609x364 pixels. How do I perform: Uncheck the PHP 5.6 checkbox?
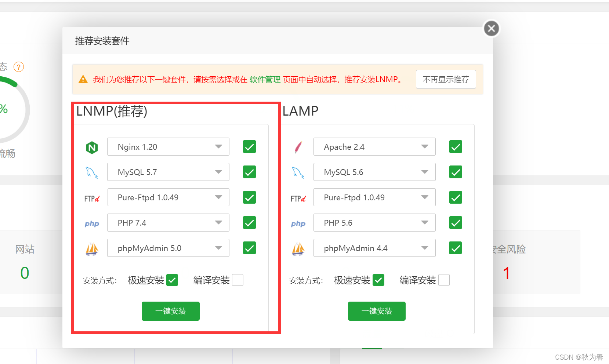point(456,223)
